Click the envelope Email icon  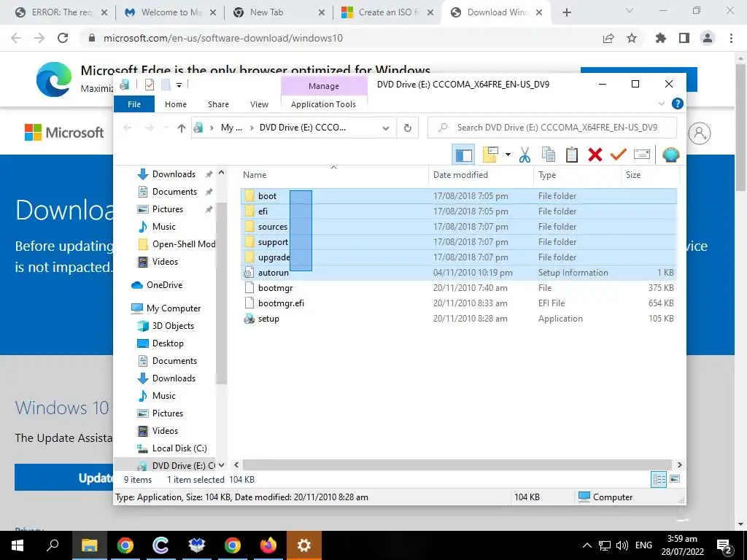coord(642,155)
